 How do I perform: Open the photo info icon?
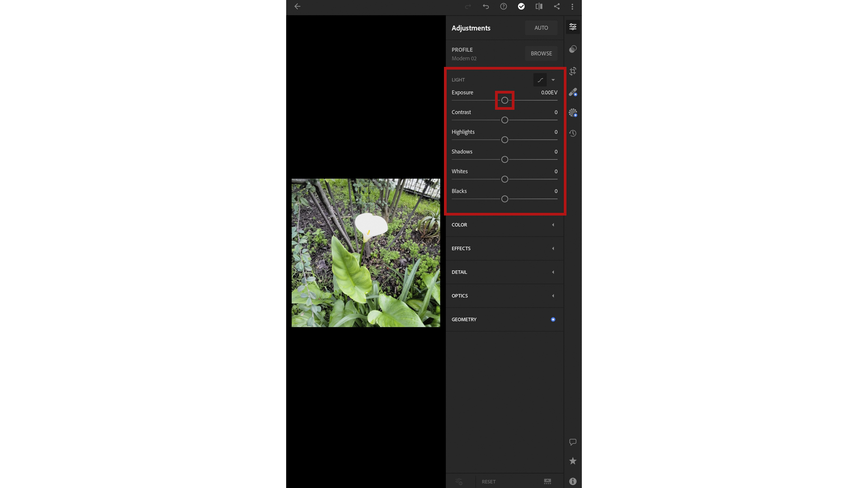[x=573, y=482]
